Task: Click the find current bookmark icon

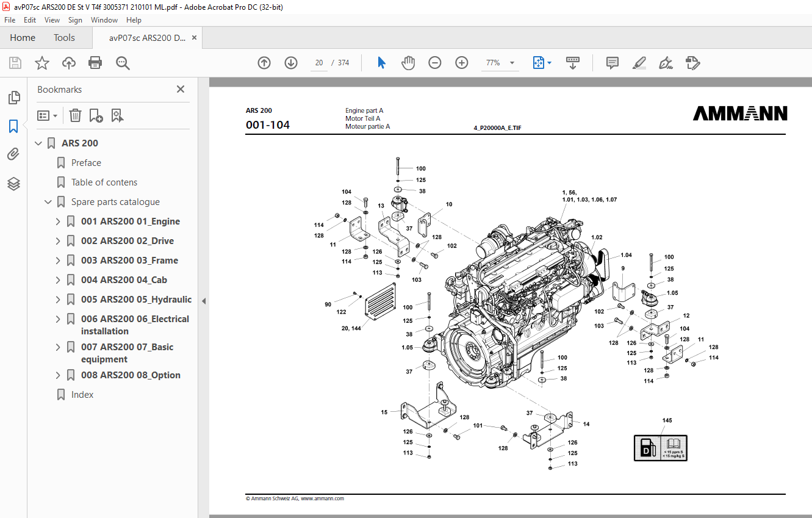Action: (x=118, y=115)
